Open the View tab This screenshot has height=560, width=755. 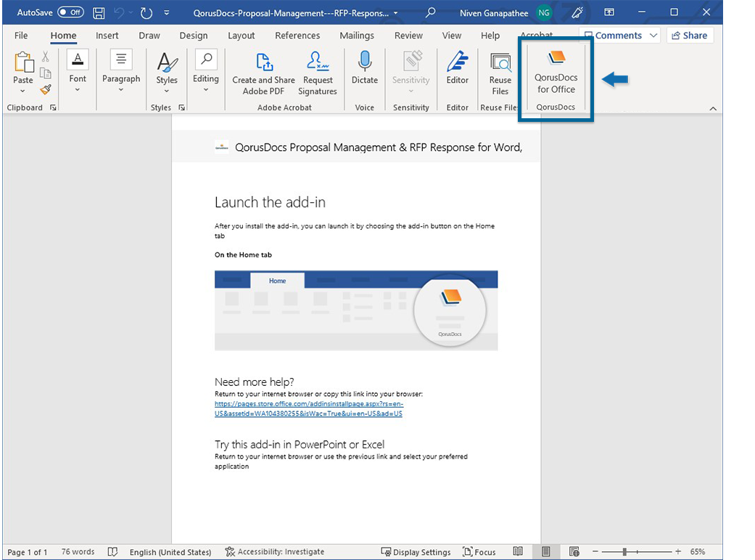(452, 35)
